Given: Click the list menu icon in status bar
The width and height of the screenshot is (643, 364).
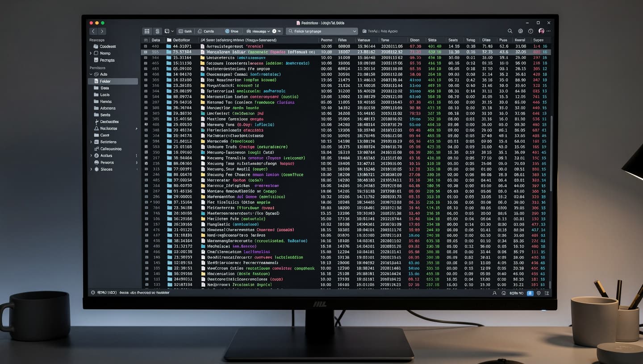Looking at the screenshot, I should click(x=547, y=293).
